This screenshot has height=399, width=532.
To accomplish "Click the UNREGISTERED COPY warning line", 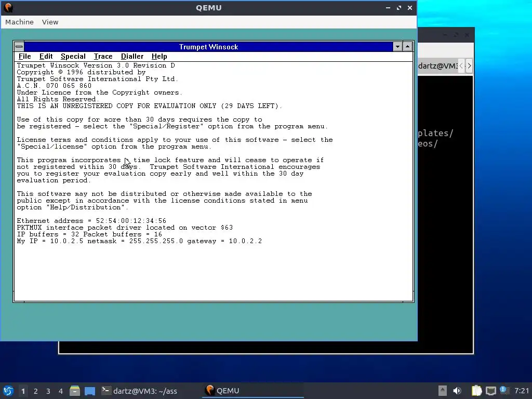I will (x=149, y=106).
